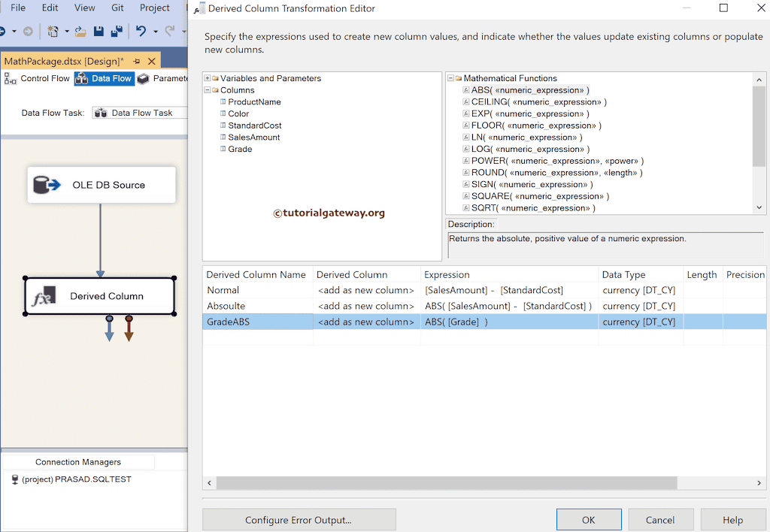Click the OK button
Viewport: 770px width, 532px height.
point(589,519)
